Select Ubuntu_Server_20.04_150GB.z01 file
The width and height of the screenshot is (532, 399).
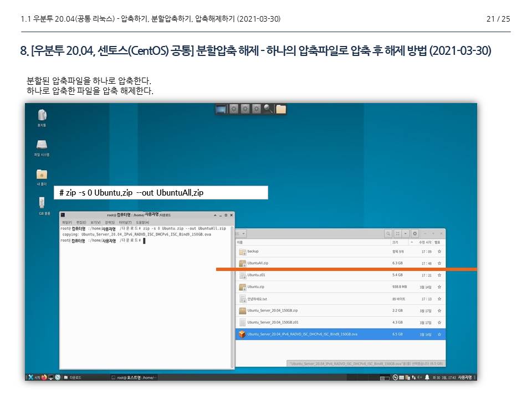[341, 323]
